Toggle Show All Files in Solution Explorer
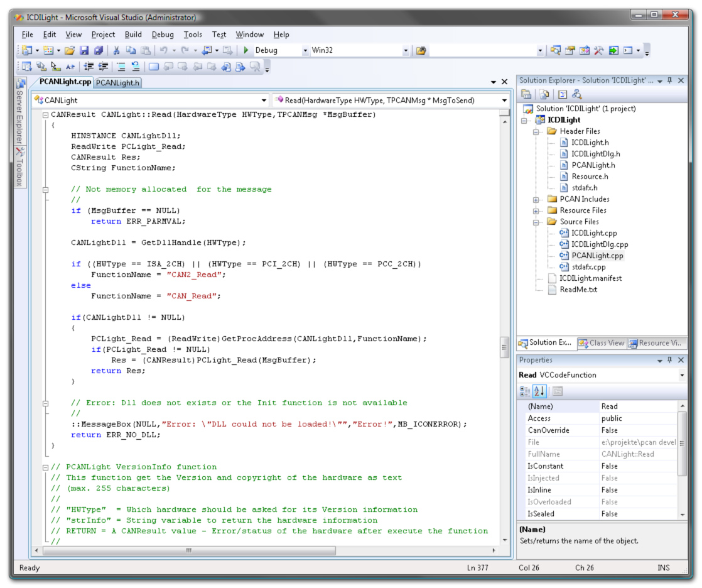The width and height of the screenshot is (702, 588). 544,94
